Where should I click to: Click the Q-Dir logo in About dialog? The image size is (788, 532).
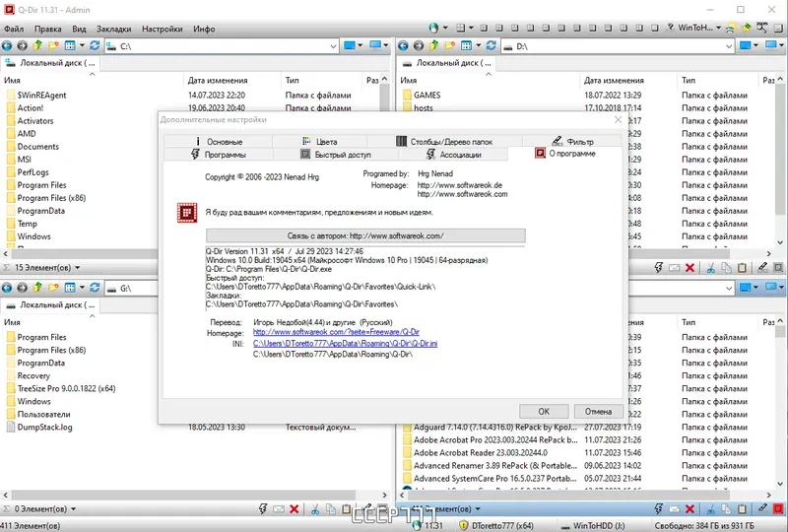(187, 212)
